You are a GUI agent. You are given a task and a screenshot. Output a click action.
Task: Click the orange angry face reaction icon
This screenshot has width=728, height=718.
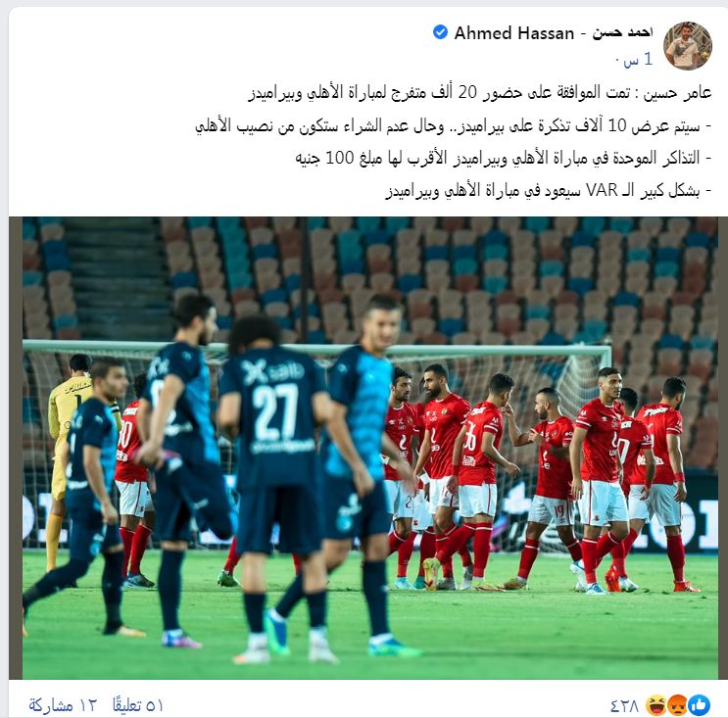click(677, 705)
